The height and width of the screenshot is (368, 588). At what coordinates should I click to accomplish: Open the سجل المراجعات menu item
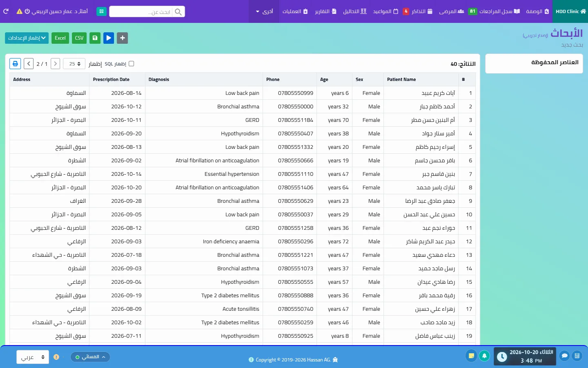494,11
